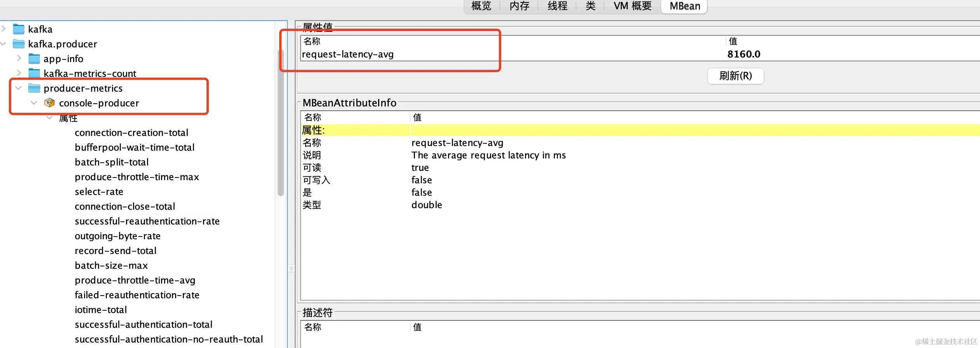Open the 类 tab
The image size is (980, 348).
click(590, 6)
